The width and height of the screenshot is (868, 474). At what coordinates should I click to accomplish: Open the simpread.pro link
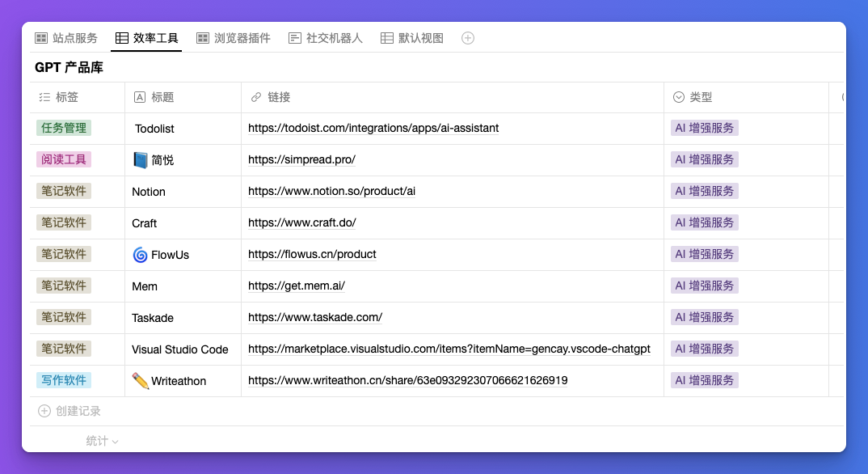point(301,159)
